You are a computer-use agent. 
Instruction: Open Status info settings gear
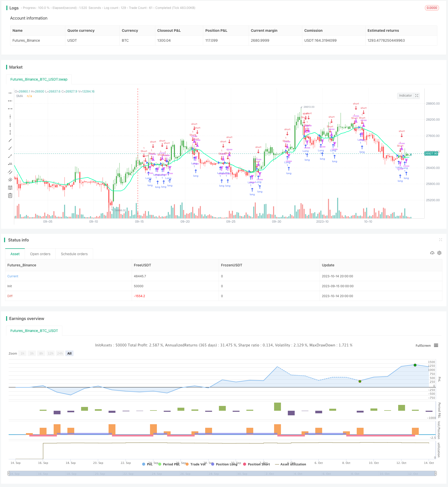pyautogui.click(x=439, y=253)
